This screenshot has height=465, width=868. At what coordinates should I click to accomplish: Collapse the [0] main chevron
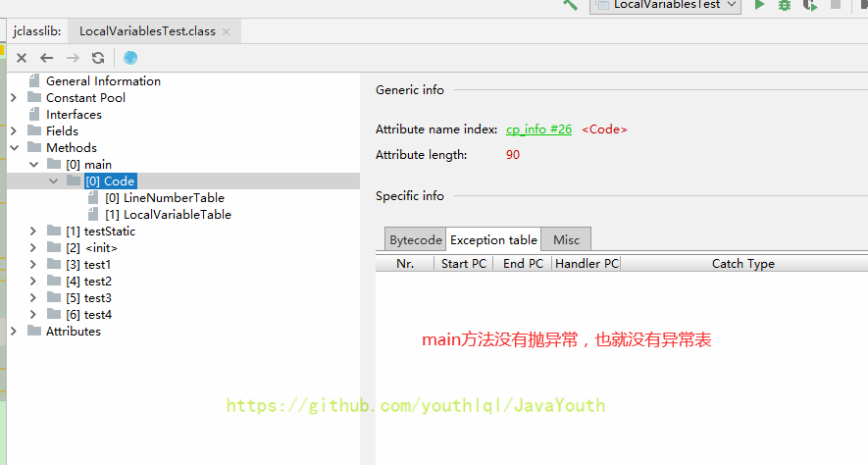[x=33, y=165]
